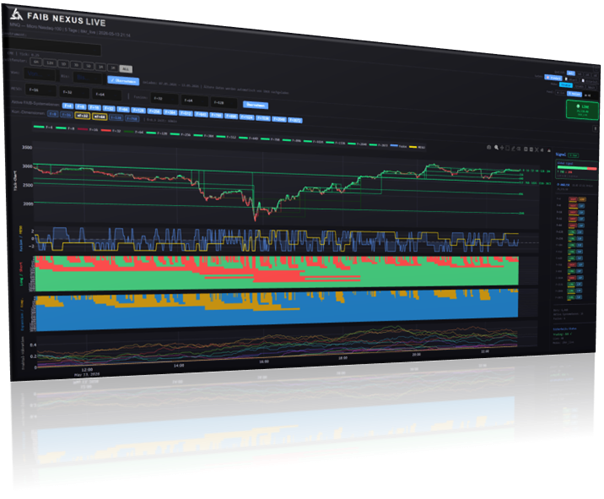Open the MESO dropdown showing F=64
Image resolution: width=604 pixels, height=499 pixels.
(x=107, y=94)
